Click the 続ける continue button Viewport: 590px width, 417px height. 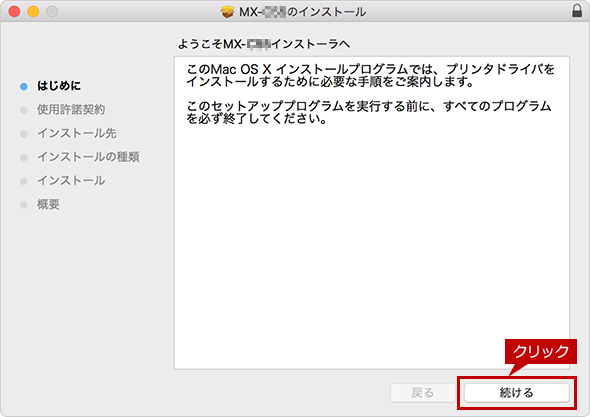click(516, 393)
